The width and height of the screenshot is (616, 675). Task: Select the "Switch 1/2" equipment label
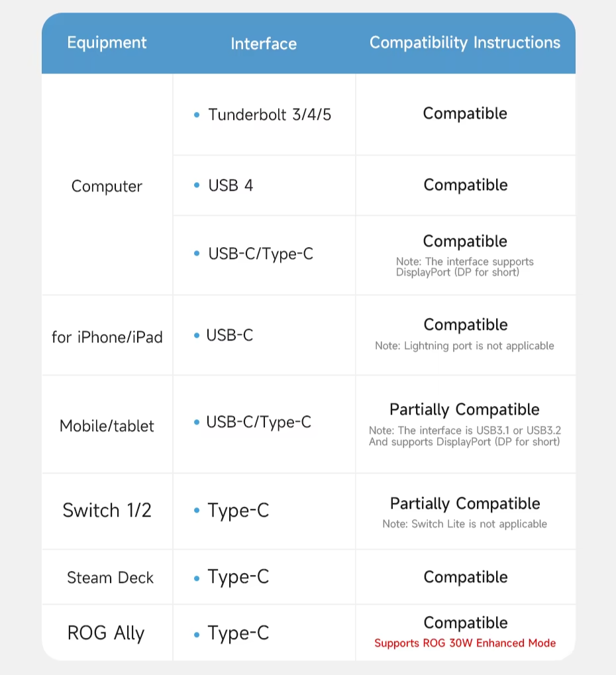(x=107, y=511)
